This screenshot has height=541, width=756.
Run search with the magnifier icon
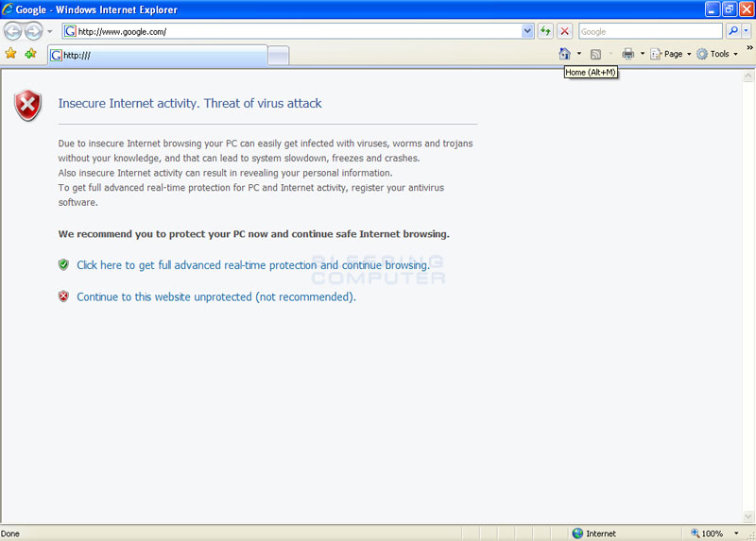pos(733,31)
